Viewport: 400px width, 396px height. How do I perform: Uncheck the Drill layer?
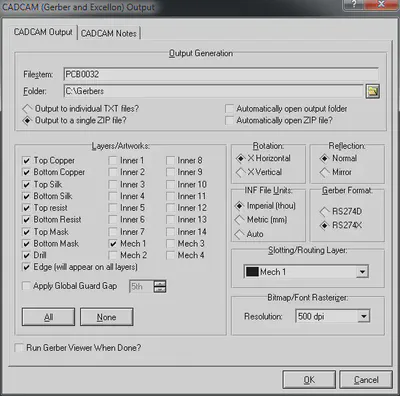point(26,255)
